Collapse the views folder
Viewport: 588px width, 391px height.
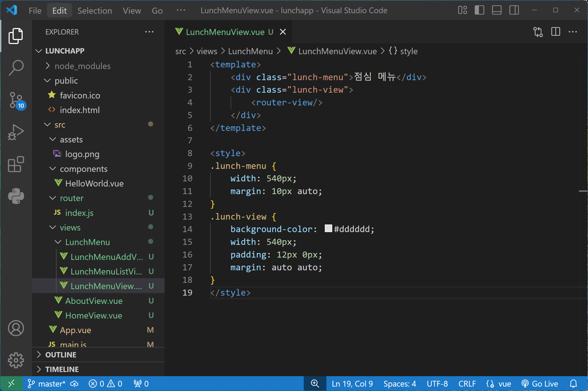click(98, 228)
